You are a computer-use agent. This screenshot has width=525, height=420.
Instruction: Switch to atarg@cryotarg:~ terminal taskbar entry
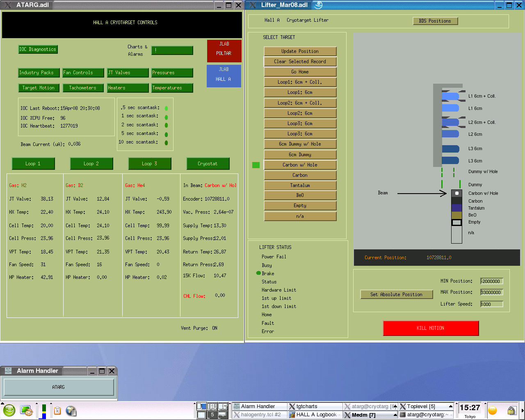click(x=426, y=415)
